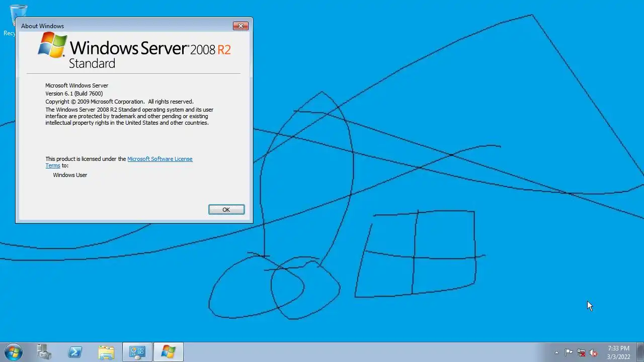This screenshot has height=362, width=644.
Task: Click the 'Windows User' licensee text
Action: (x=70, y=175)
